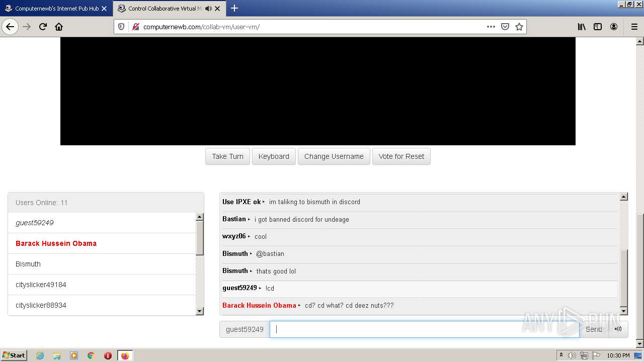This screenshot has height=362, width=644.
Task: Launch Internet Explorer from taskbar
Action: (40, 355)
